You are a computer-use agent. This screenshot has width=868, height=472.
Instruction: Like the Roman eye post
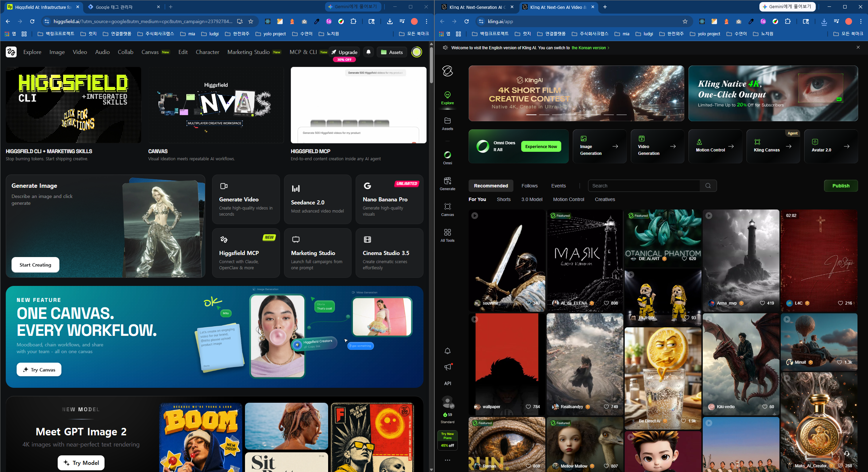(x=528, y=466)
